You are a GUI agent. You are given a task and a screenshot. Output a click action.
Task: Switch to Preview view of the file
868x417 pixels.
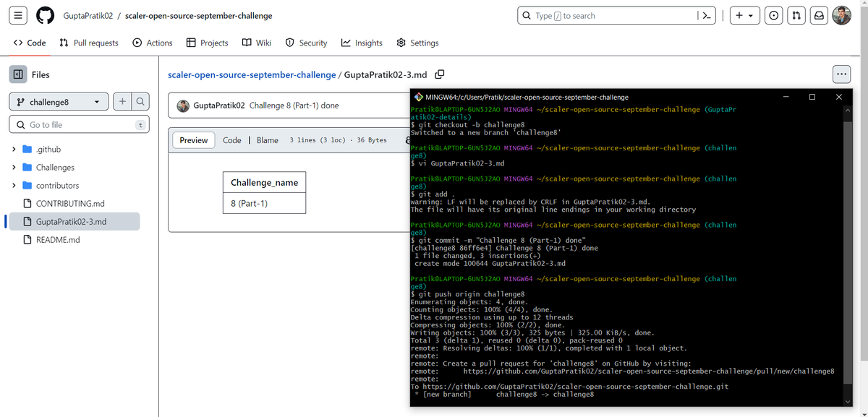pos(194,140)
